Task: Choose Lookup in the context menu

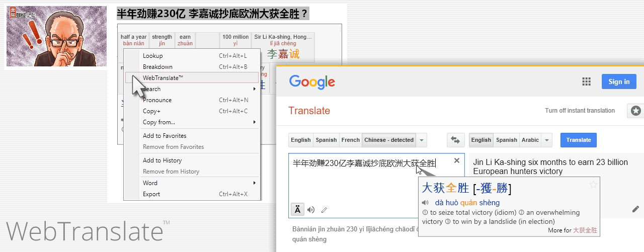Action: coord(192,56)
